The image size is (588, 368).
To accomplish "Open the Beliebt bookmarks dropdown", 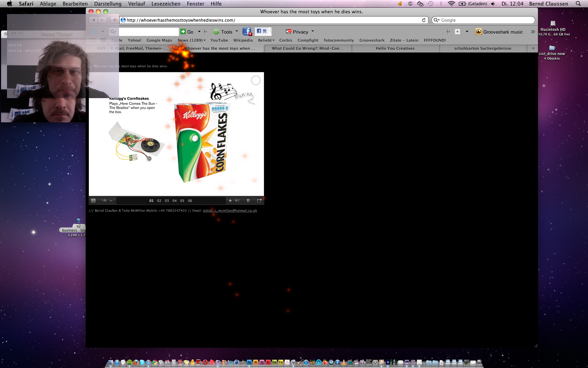I will point(266,40).
